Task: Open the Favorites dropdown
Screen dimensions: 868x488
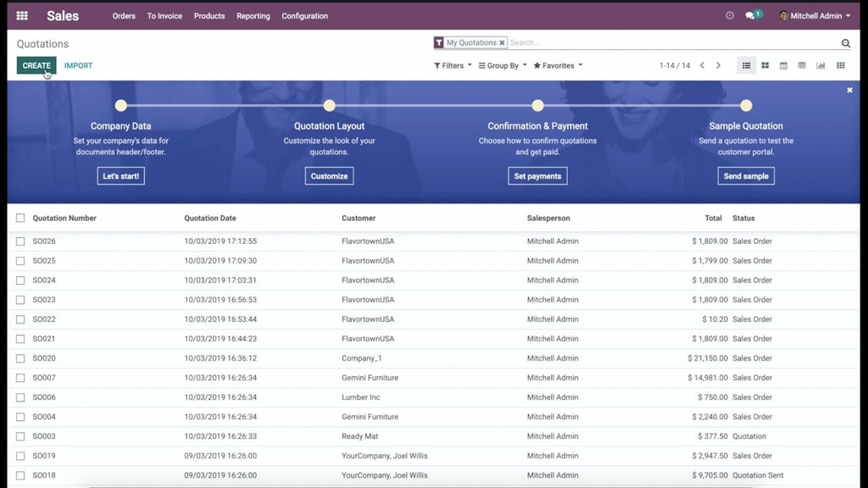Action: (x=558, y=65)
